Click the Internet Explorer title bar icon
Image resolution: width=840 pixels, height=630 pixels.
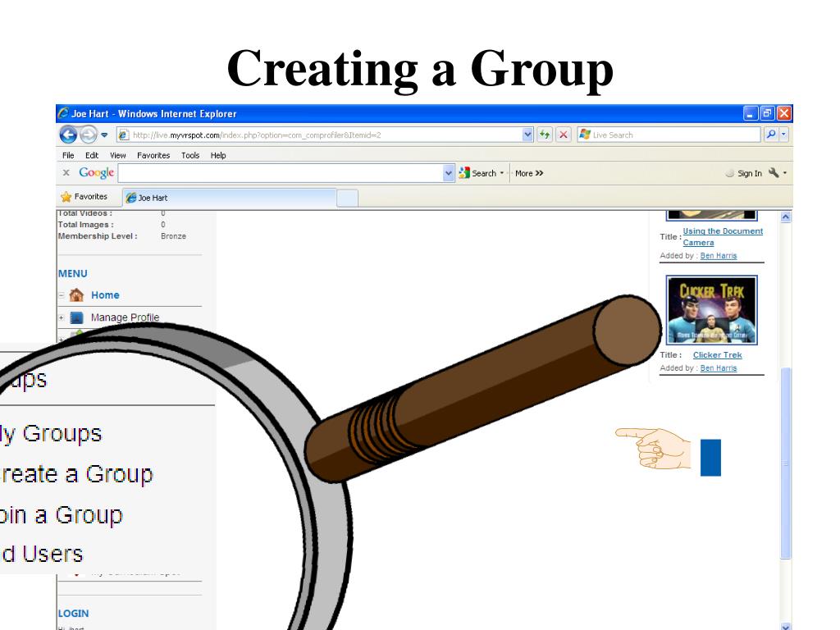coord(64,113)
